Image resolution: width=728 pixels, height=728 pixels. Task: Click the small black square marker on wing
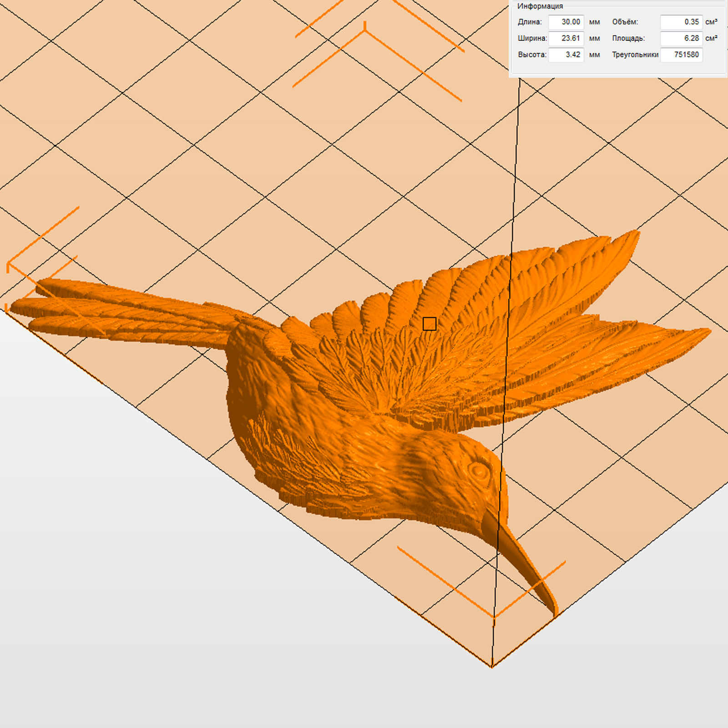(429, 324)
